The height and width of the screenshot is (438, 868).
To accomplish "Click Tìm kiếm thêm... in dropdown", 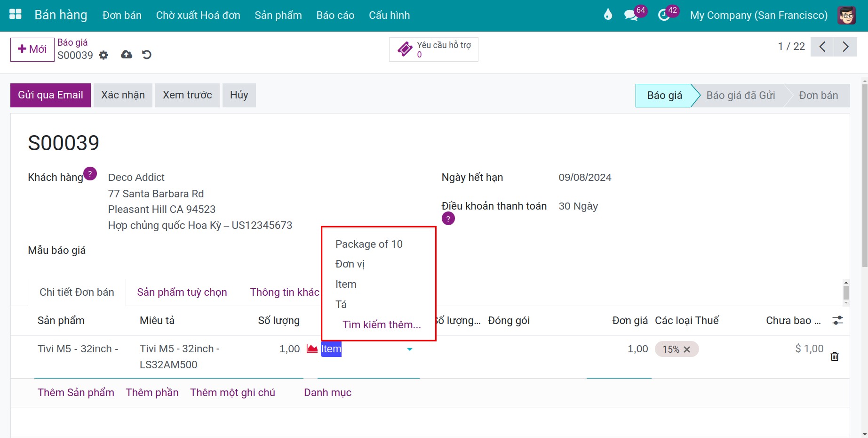I will point(382,325).
